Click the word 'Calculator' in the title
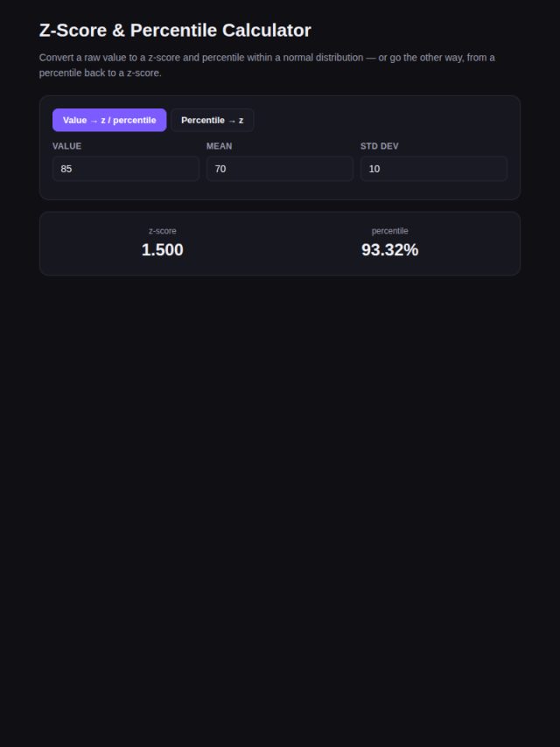The width and height of the screenshot is (560, 747). tap(266, 30)
